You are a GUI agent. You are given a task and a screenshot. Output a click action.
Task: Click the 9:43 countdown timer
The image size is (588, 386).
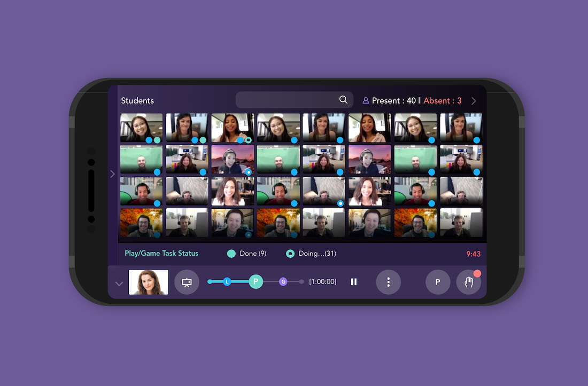tap(473, 254)
